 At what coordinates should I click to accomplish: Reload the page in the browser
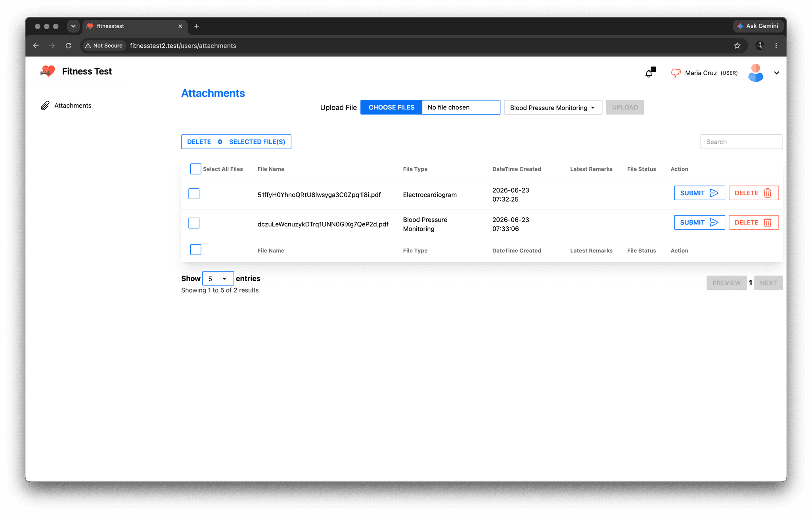(x=69, y=46)
